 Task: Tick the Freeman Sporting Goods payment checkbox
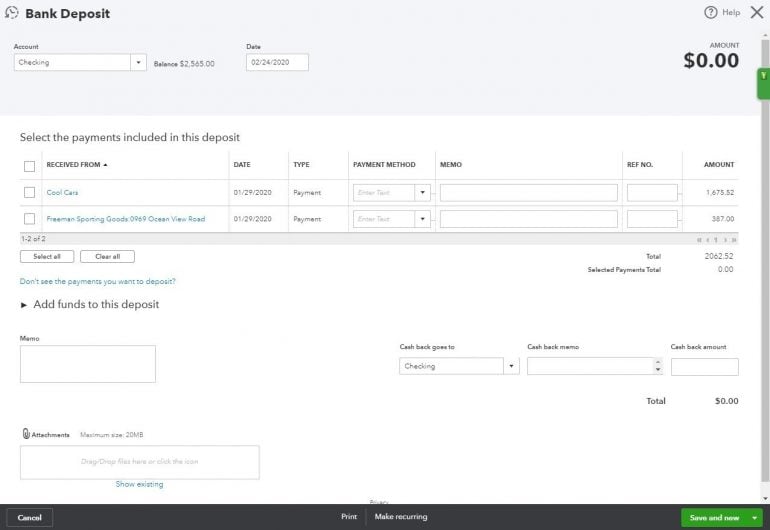pos(29,219)
